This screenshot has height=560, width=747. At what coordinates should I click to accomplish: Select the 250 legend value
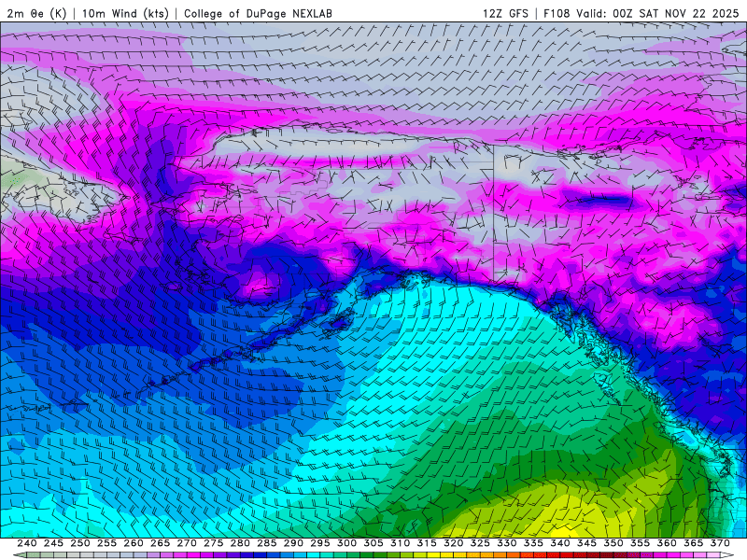tap(80, 543)
